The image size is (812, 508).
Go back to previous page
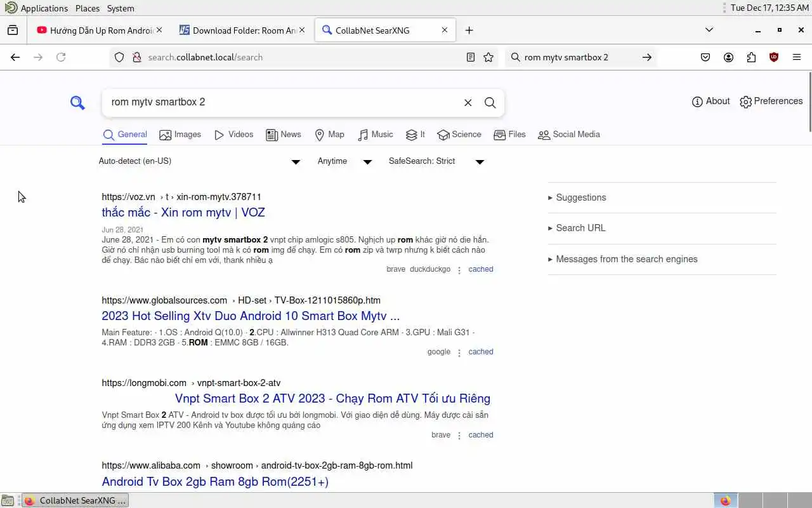pos(15,57)
